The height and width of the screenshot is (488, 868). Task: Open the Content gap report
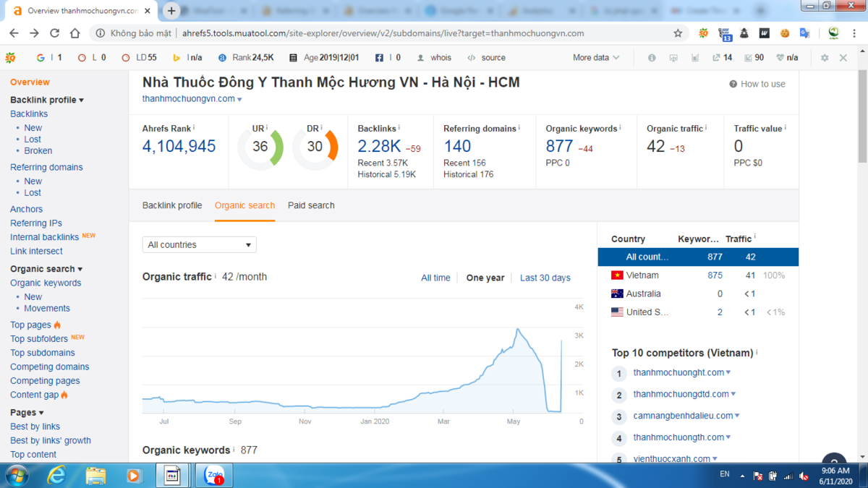35,395
